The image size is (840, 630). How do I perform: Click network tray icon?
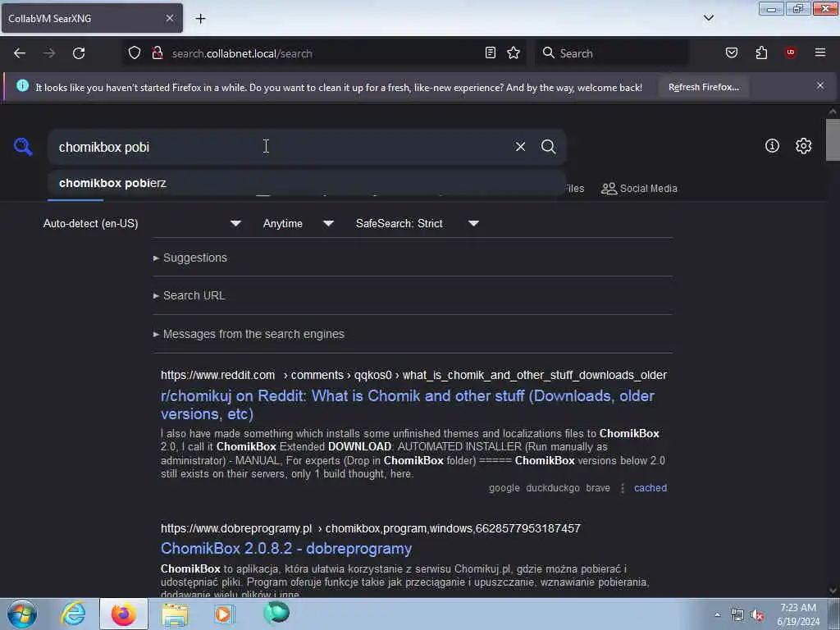(737, 615)
